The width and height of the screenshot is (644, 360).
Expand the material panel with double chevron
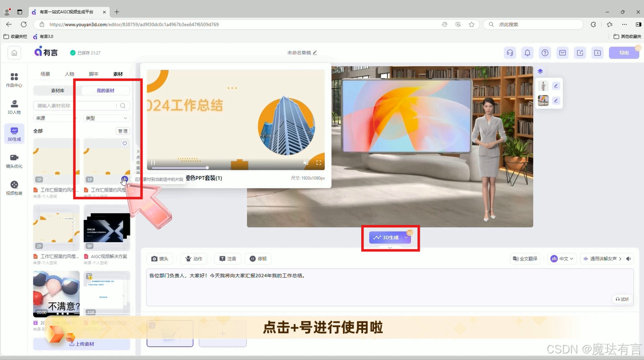point(138,151)
